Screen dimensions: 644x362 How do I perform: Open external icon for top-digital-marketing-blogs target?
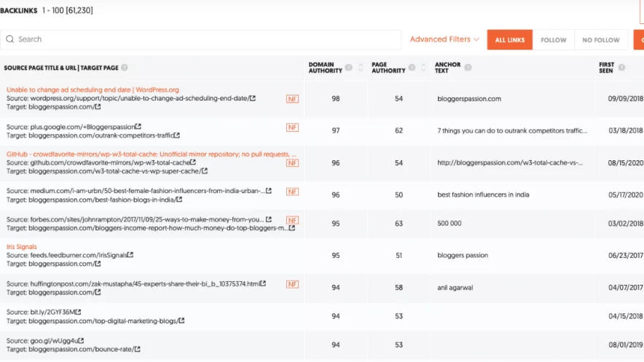(181, 320)
